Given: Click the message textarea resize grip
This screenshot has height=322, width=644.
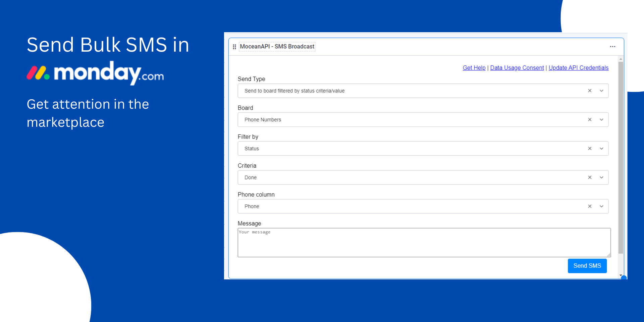Looking at the screenshot, I should [x=608, y=255].
